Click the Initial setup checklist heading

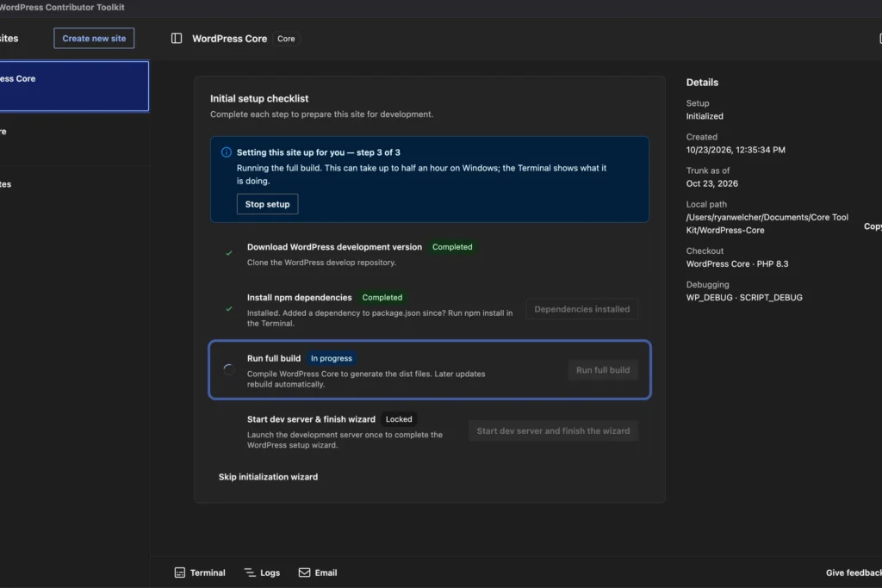(259, 98)
